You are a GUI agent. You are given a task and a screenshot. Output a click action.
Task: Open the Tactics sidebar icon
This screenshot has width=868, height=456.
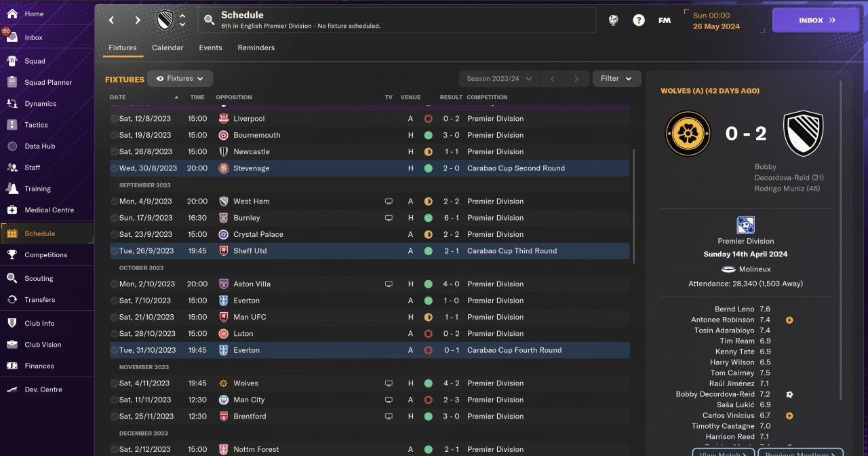pos(12,125)
